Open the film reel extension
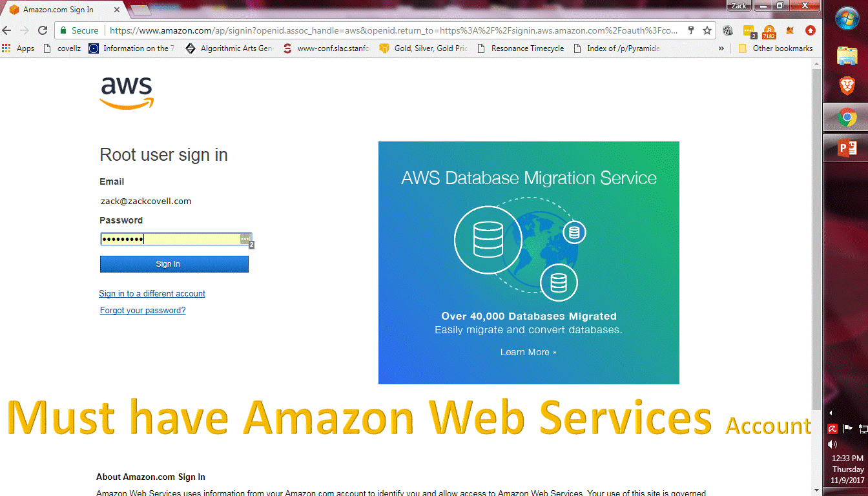This screenshot has height=496, width=868. coord(728,30)
